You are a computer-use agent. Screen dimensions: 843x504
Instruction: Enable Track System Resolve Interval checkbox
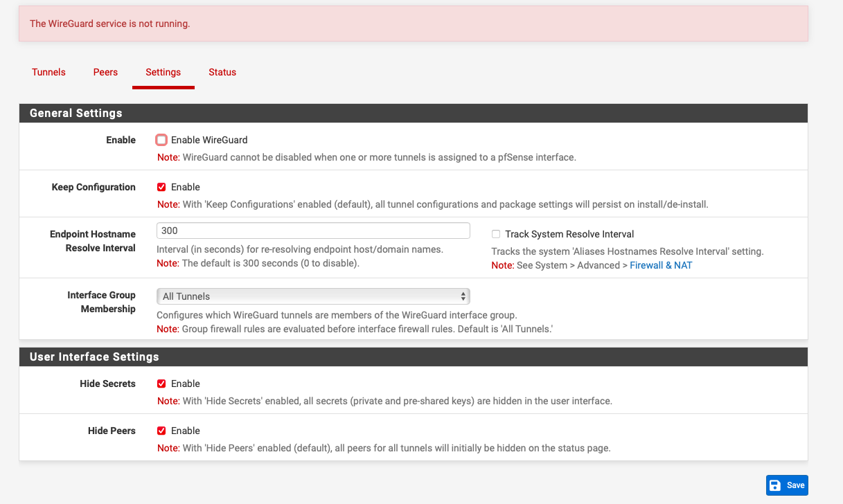click(496, 234)
